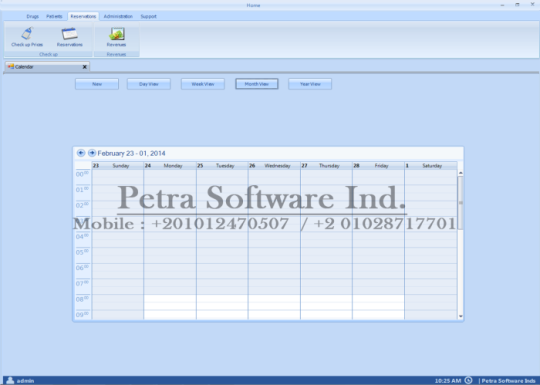This screenshot has height=385, width=540.
Task: Go to next week with forward arrow
Action: [x=92, y=153]
